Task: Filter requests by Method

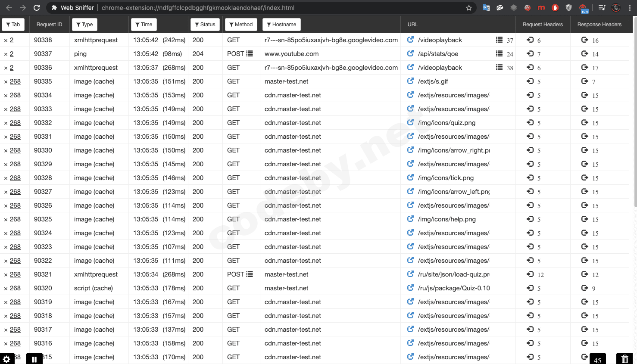Action: point(241,25)
